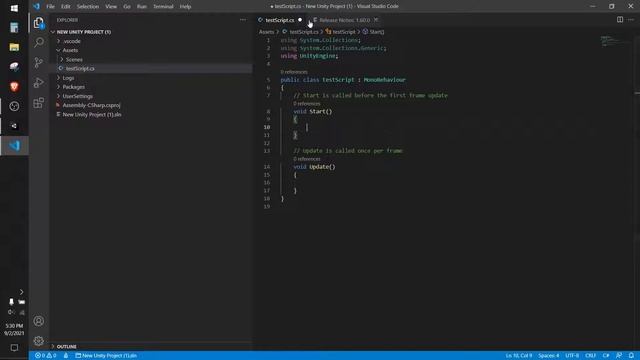
Task: Open the Edit menu
Action: [x=65, y=7]
